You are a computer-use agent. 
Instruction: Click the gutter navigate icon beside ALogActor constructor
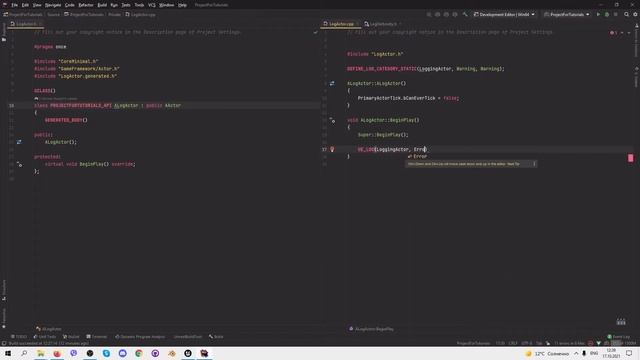coord(332,83)
